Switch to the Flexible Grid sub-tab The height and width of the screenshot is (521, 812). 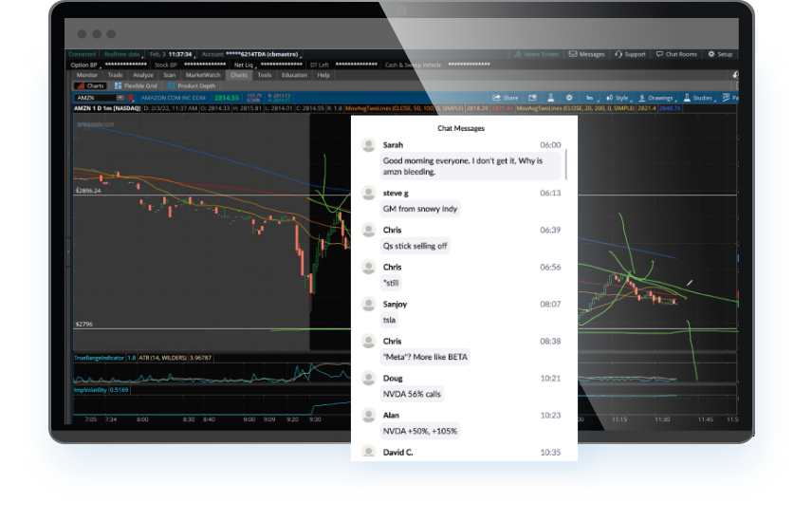(x=136, y=86)
